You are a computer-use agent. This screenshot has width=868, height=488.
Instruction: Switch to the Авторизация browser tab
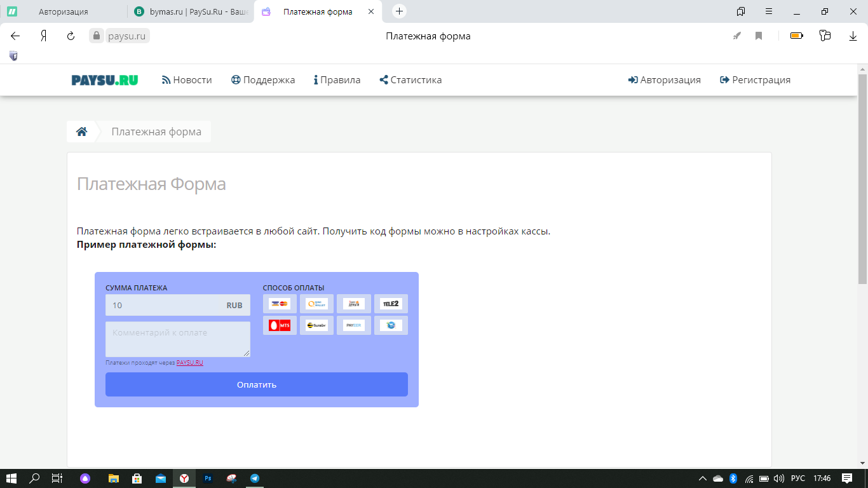[x=64, y=11]
